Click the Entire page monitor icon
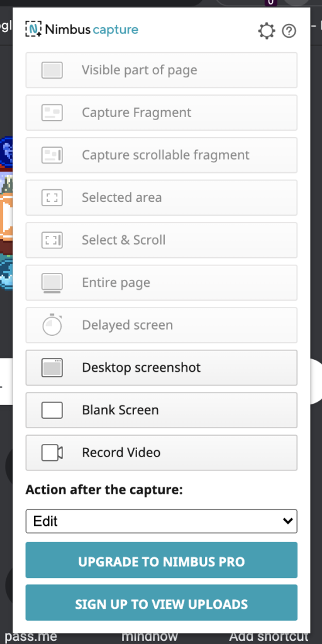Image resolution: width=322 pixels, height=644 pixels. [x=52, y=283]
